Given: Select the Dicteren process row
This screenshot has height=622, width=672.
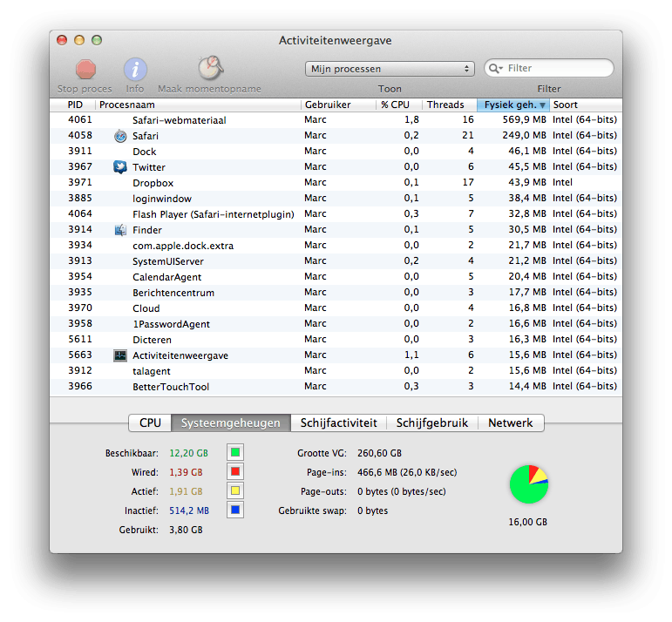Looking at the screenshot, I should point(336,340).
